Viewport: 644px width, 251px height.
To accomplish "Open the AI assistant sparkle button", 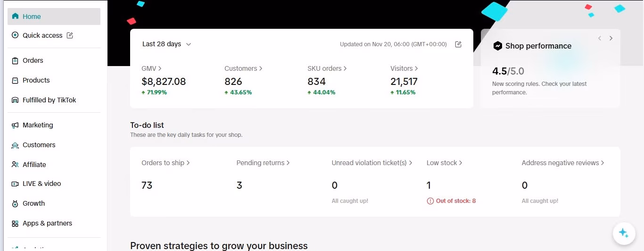I will [x=624, y=233].
